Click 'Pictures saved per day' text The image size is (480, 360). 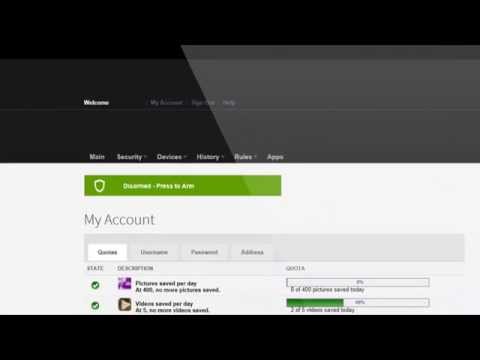tap(166, 283)
